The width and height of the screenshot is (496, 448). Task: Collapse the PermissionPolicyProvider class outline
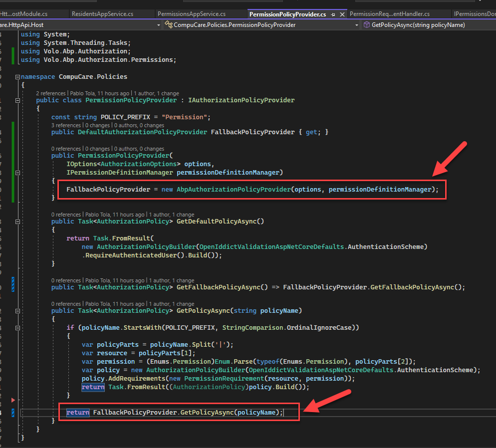(x=18, y=100)
